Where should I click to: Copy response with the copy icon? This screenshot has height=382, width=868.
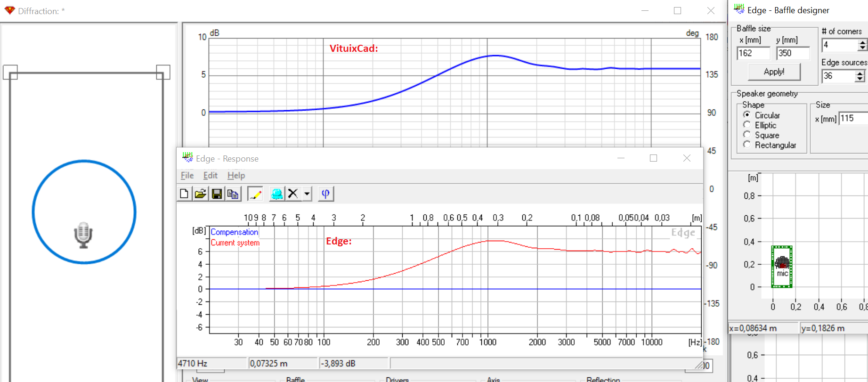click(233, 194)
